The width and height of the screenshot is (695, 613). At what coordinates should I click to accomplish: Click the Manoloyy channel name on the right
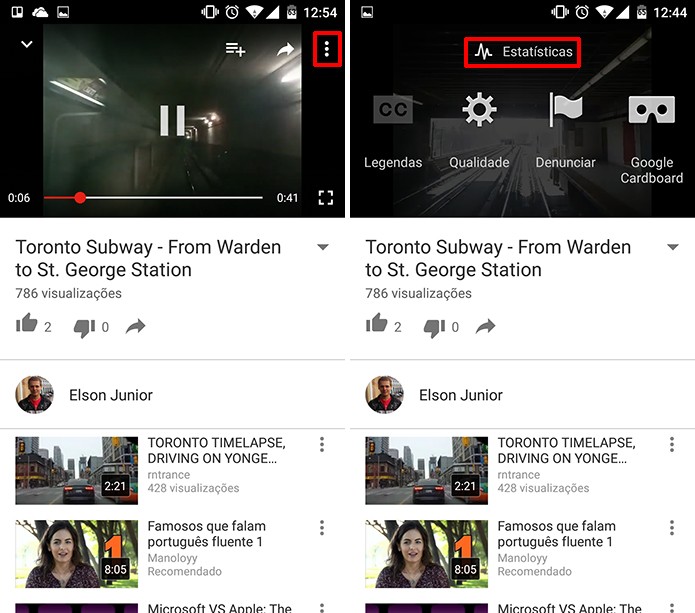point(523,558)
